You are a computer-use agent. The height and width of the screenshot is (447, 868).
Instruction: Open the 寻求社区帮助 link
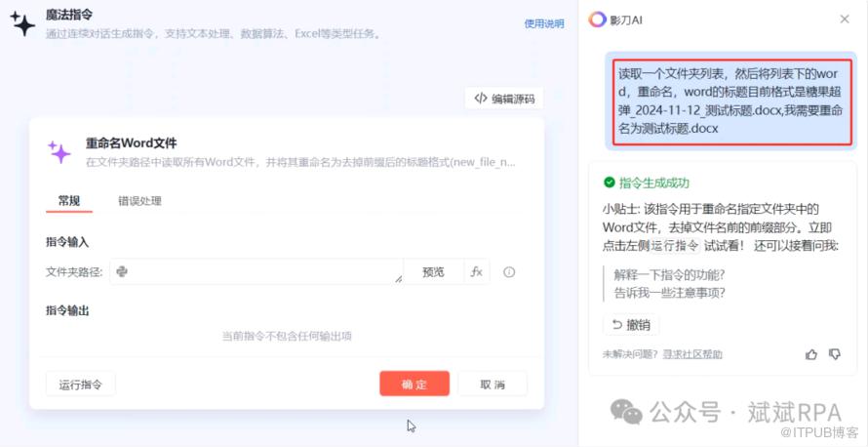click(x=692, y=354)
